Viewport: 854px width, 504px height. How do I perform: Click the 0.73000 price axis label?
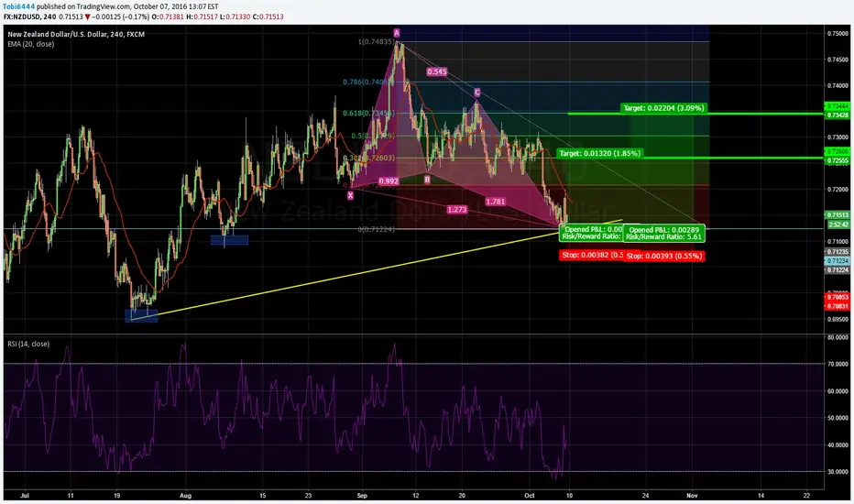click(x=838, y=137)
